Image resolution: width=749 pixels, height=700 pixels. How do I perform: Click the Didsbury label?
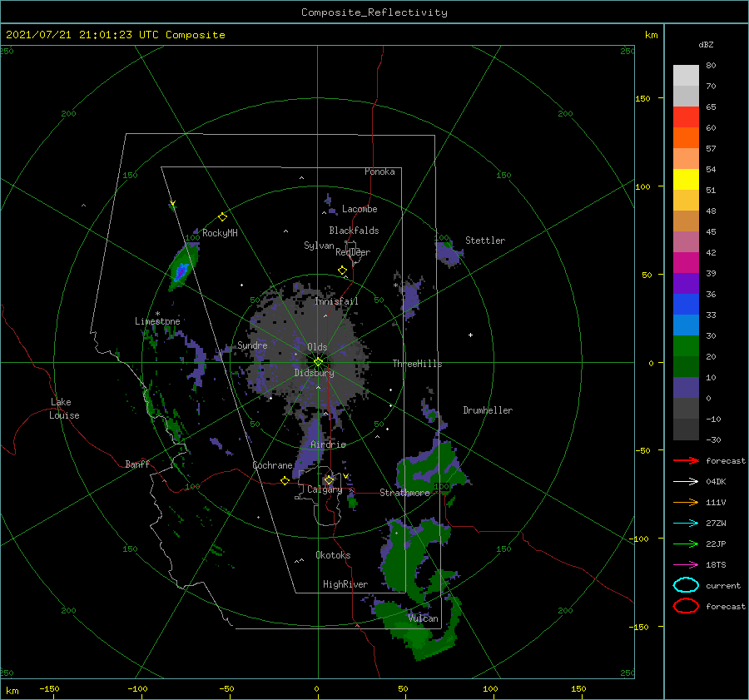coord(314,373)
